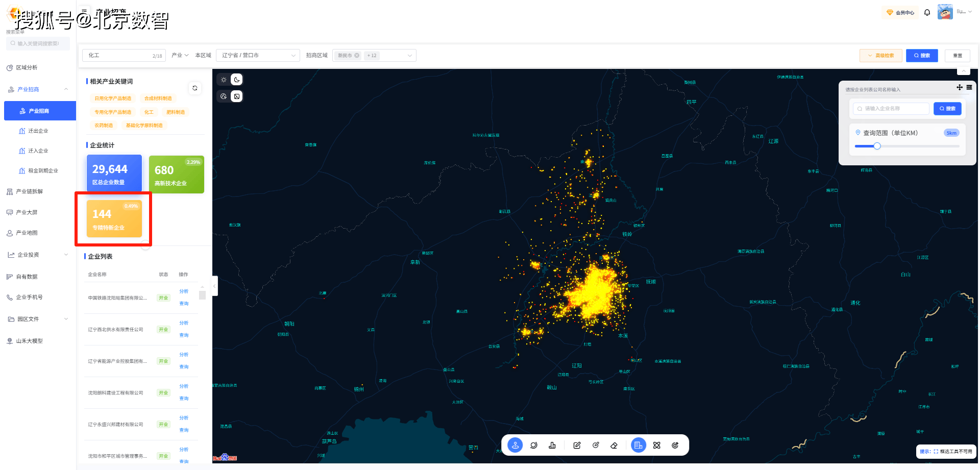
Task: Click the target icon in map toolbar
Action: click(x=675, y=445)
